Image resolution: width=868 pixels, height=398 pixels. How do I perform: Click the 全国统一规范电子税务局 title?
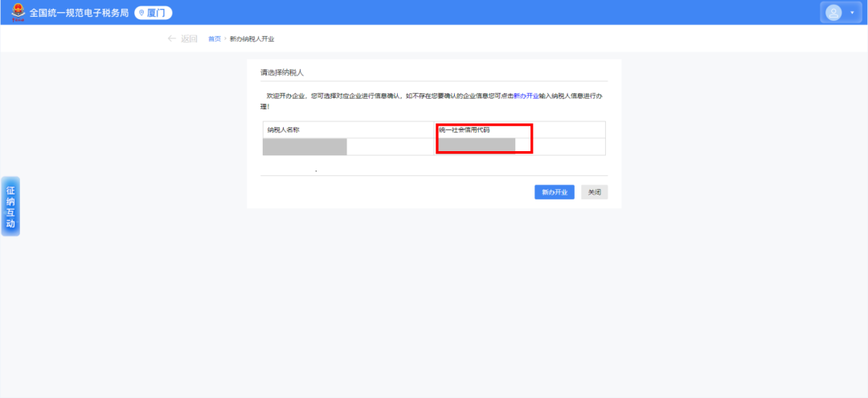coord(79,13)
